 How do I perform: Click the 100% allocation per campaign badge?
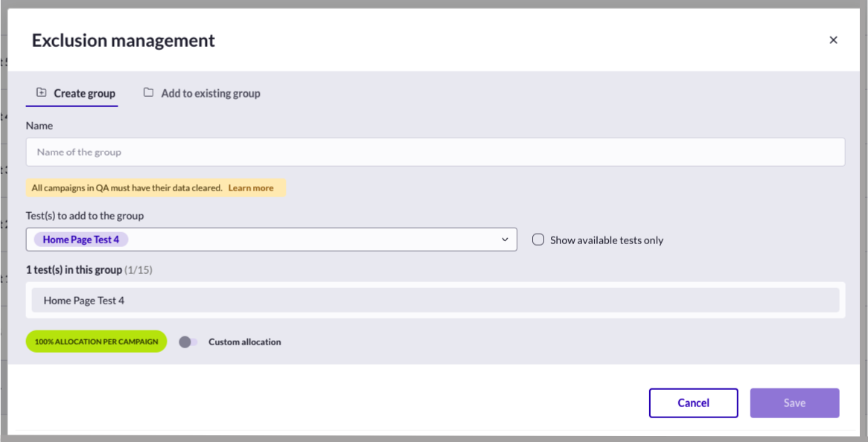[x=96, y=342]
